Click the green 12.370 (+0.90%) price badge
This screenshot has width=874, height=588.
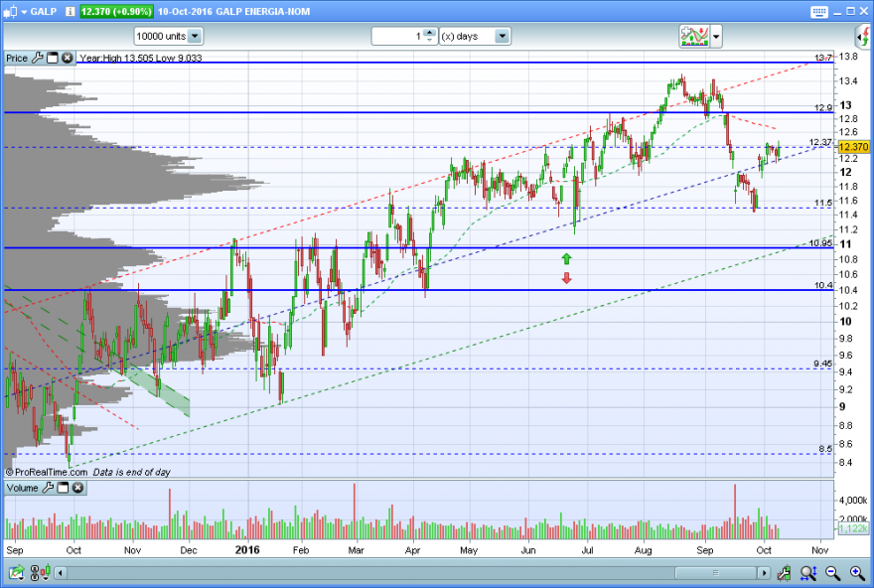coord(116,11)
